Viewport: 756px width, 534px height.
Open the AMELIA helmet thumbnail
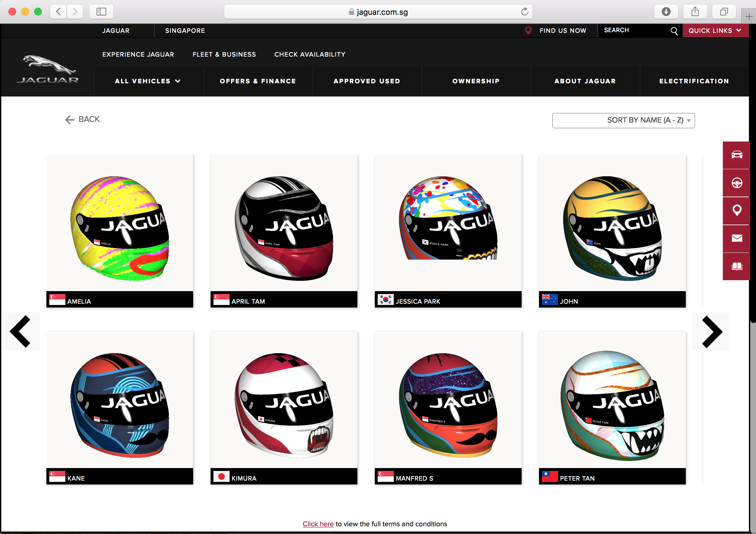coord(120,223)
